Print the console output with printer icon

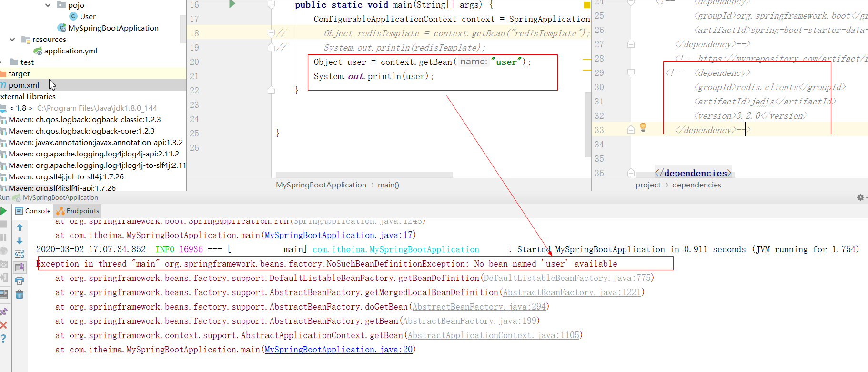[20, 281]
